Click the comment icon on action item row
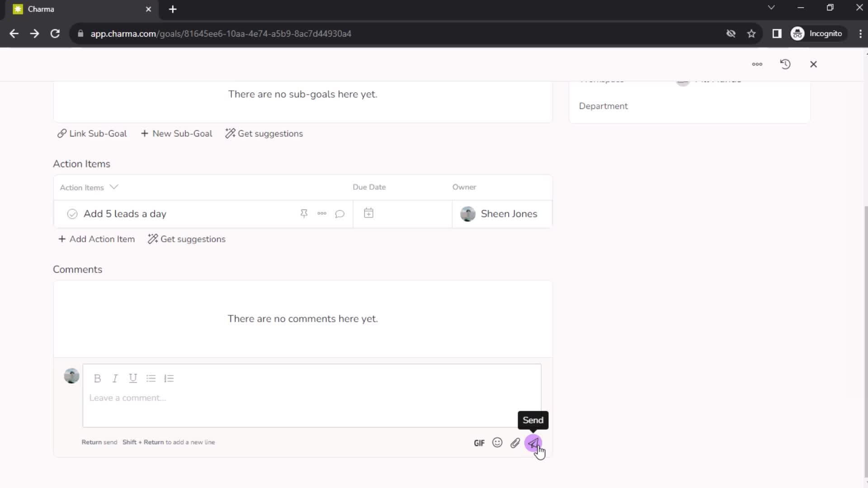868x488 pixels. pyautogui.click(x=340, y=213)
